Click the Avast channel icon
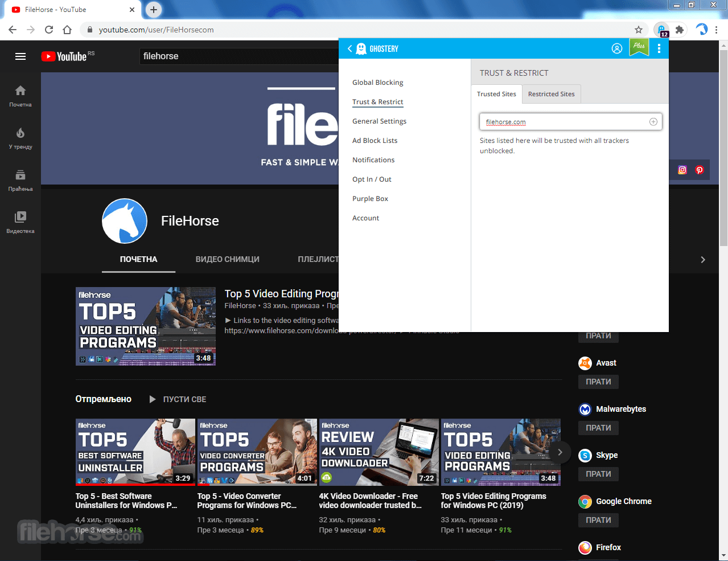 585,363
